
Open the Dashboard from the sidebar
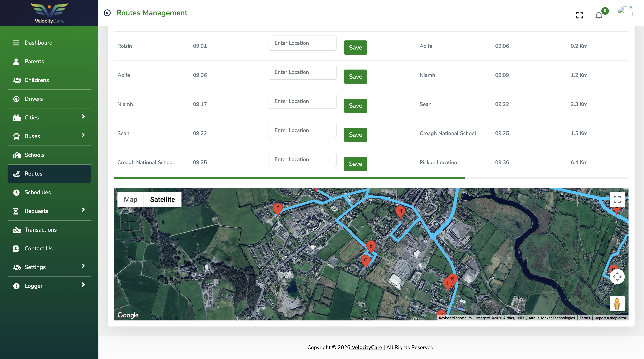(39, 43)
